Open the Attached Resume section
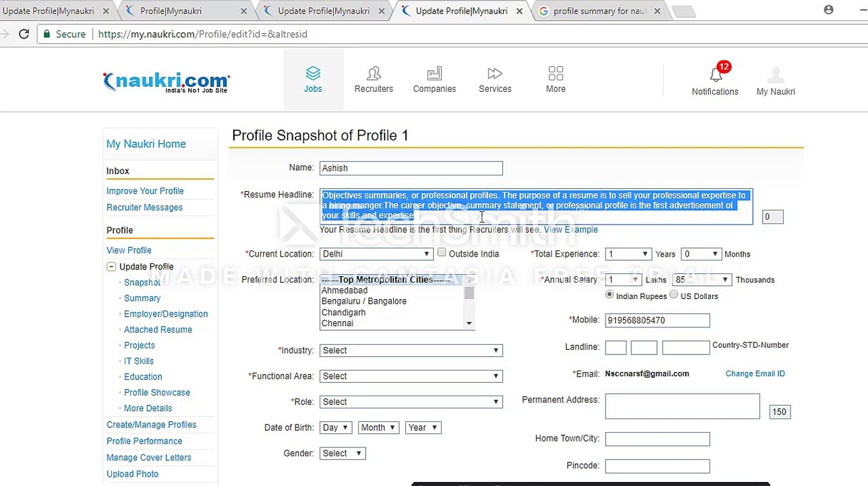This screenshot has height=486, width=868. pyautogui.click(x=158, y=329)
